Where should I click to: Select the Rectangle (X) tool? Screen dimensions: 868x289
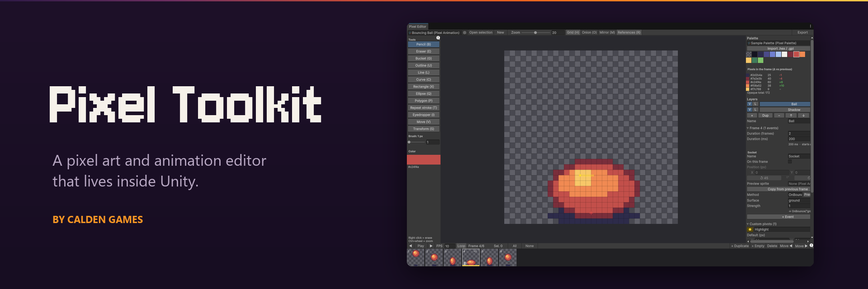[424, 87]
